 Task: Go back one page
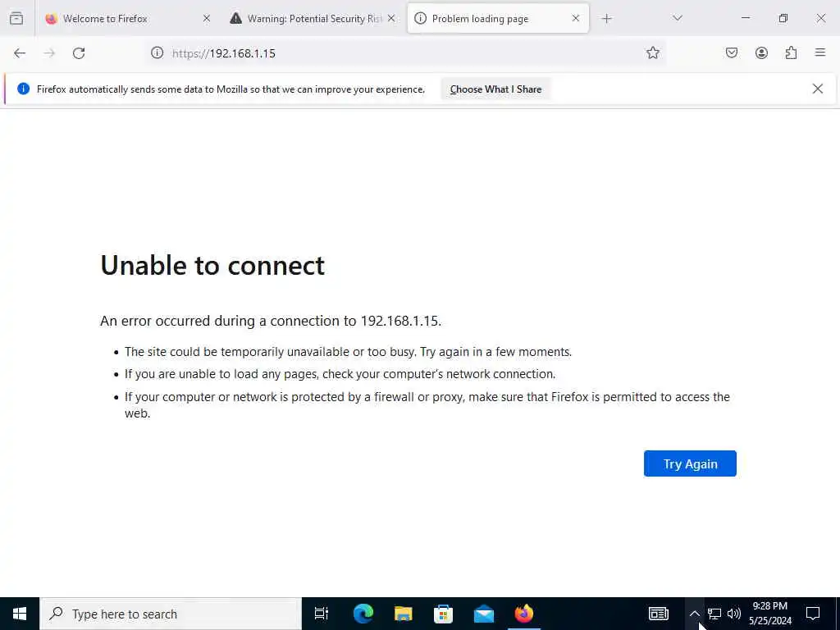tap(20, 53)
